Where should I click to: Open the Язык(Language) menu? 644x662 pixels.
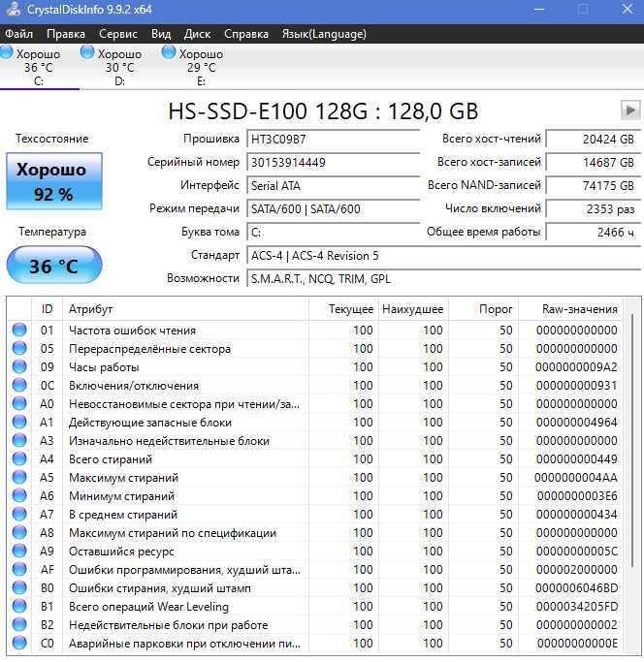coord(324,34)
